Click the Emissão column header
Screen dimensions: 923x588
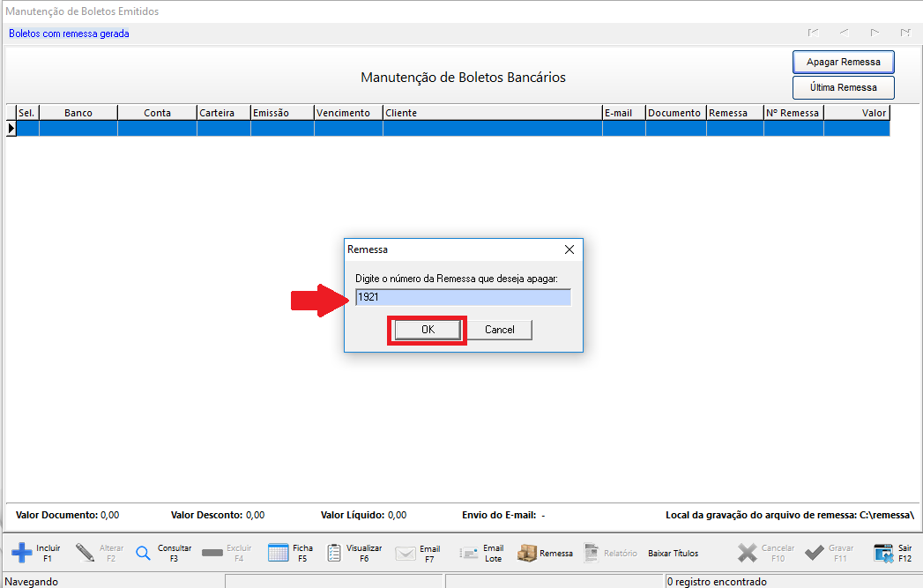pyautogui.click(x=282, y=113)
